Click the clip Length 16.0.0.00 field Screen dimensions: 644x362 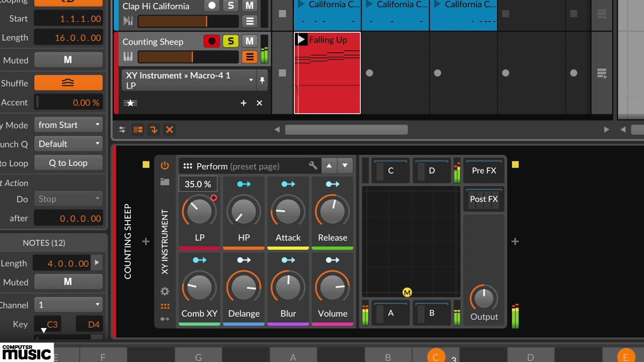(x=68, y=38)
